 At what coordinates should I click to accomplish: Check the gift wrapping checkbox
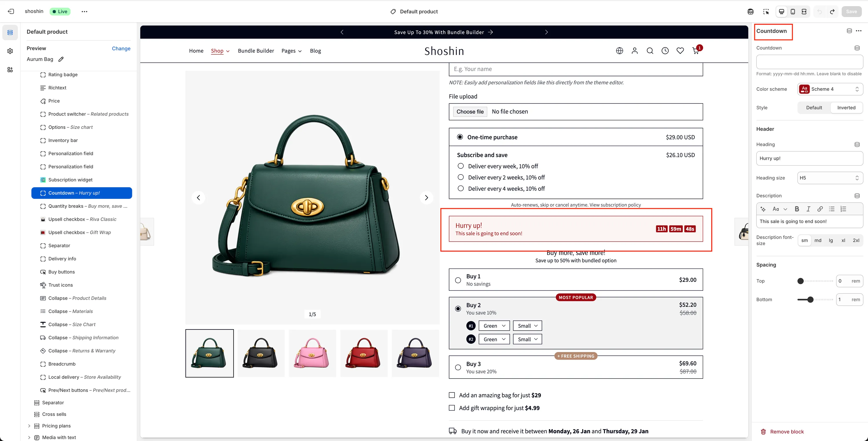click(452, 408)
